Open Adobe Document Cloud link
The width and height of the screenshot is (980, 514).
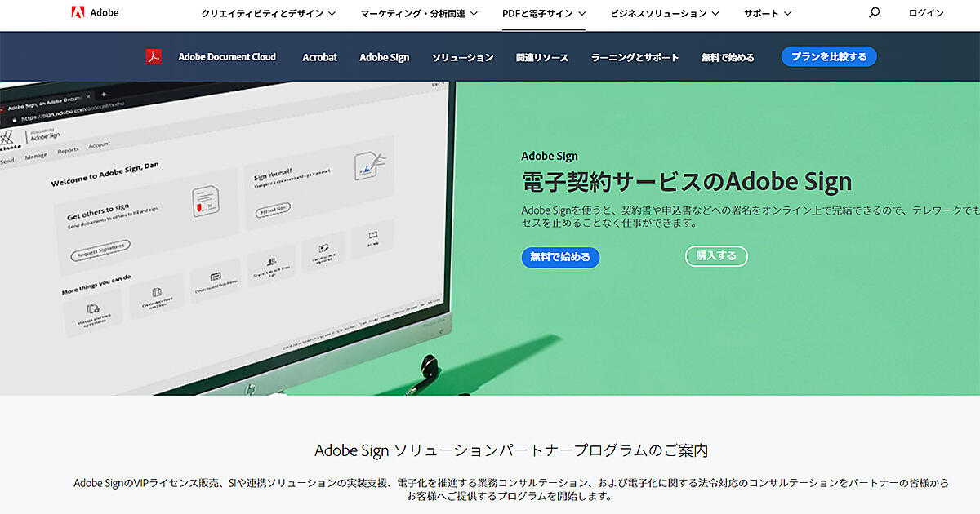pyautogui.click(x=227, y=57)
